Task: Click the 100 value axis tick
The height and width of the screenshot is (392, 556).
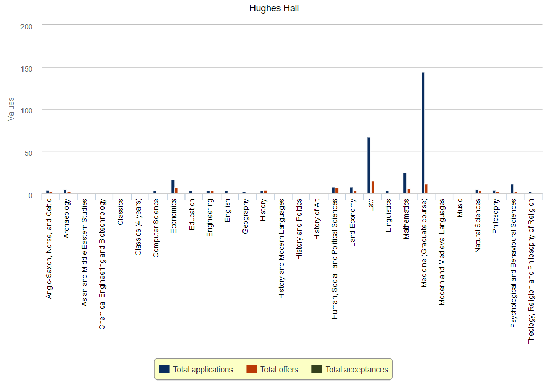Action: pos(26,111)
